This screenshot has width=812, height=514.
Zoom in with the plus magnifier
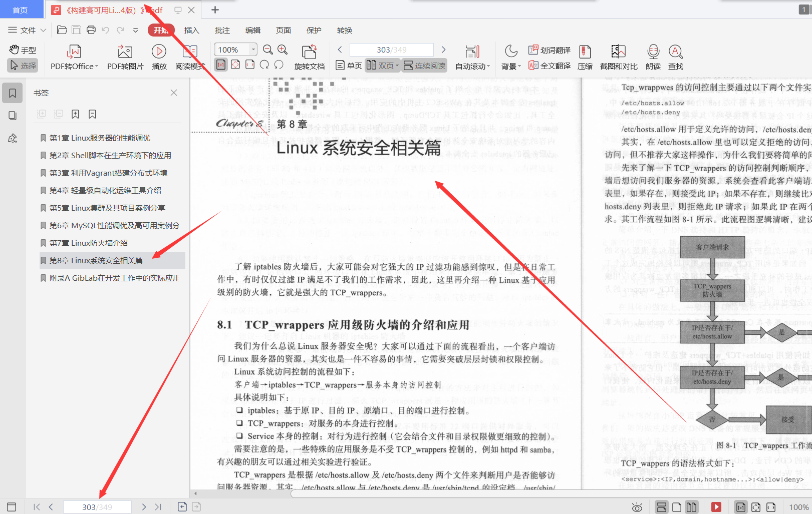(283, 50)
